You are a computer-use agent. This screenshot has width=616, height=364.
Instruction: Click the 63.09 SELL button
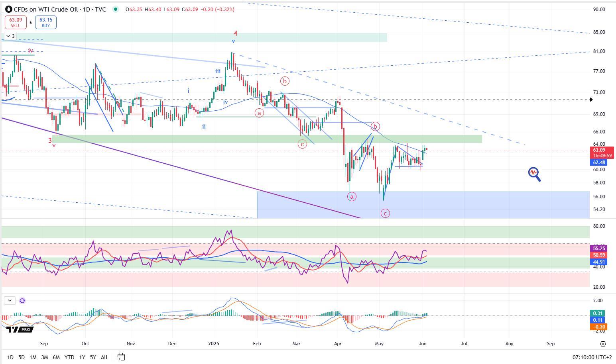[16, 22]
